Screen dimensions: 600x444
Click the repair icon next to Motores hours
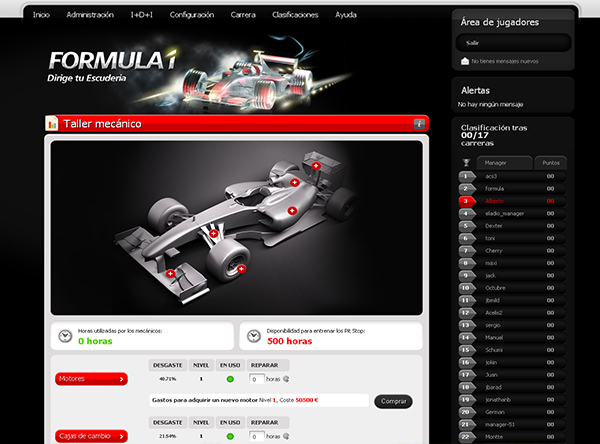click(286, 379)
